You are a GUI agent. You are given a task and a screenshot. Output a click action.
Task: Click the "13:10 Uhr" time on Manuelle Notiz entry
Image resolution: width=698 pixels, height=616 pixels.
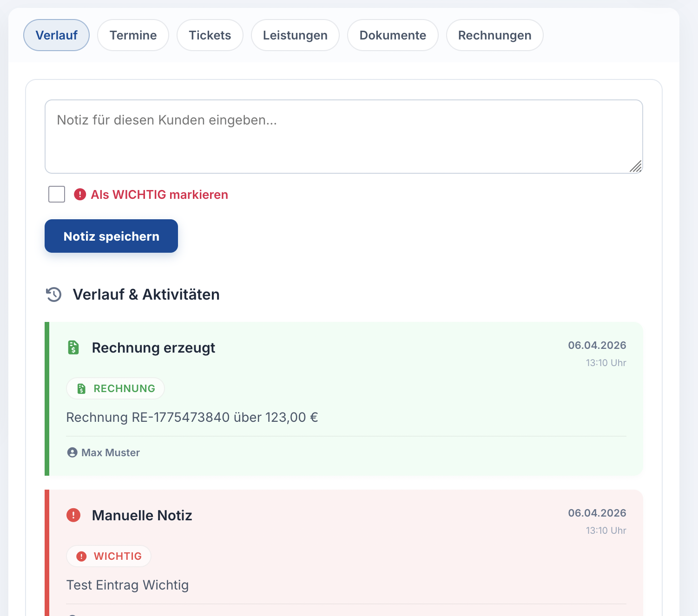click(606, 531)
